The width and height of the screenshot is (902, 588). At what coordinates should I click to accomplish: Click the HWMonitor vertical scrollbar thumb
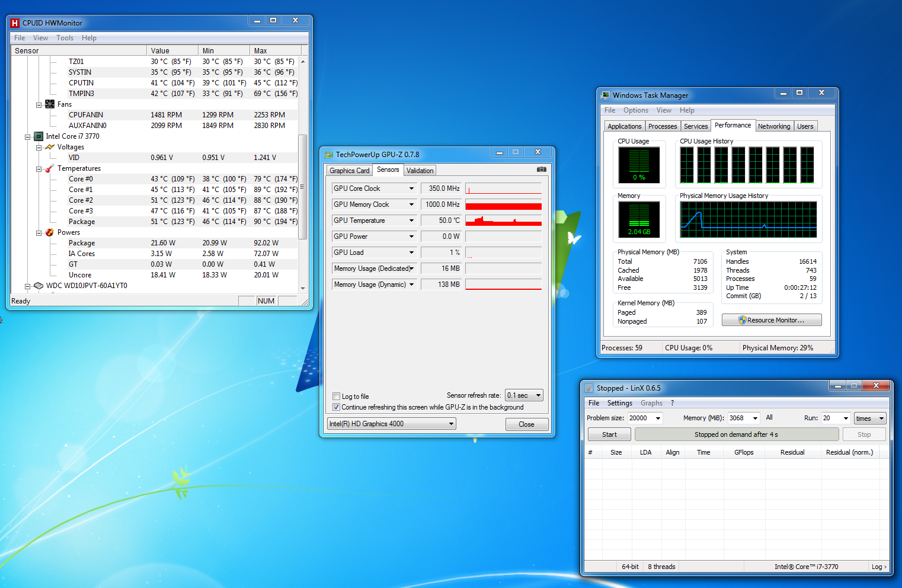pyautogui.click(x=302, y=186)
